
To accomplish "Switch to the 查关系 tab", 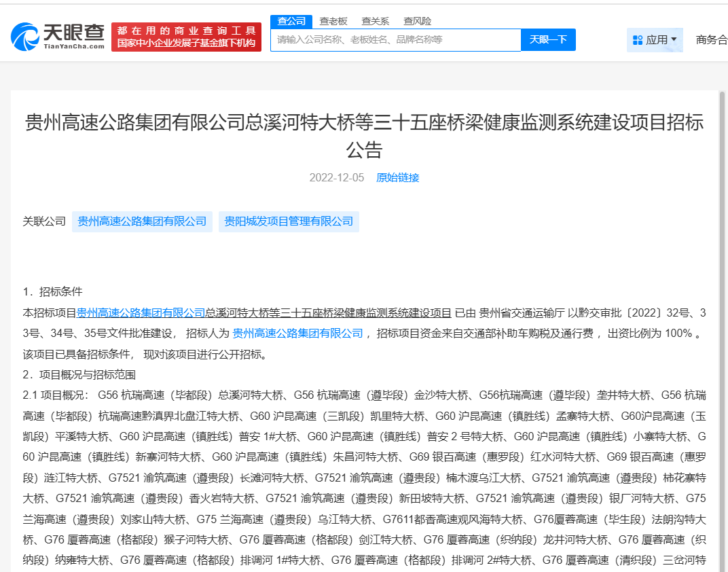I will point(375,21).
